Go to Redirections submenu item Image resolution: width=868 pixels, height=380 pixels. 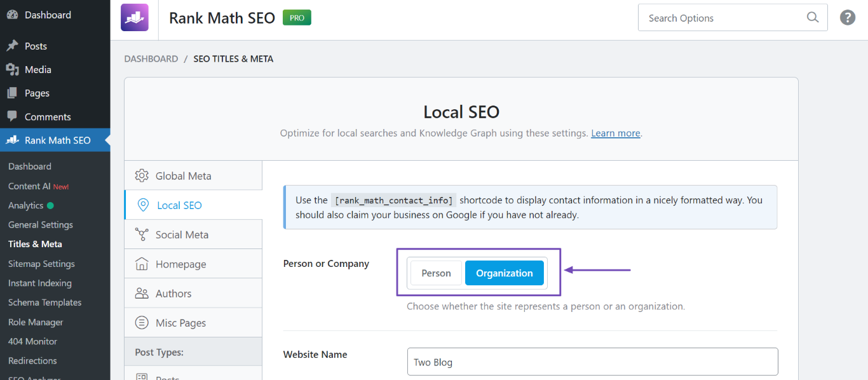(x=32, y=361)
